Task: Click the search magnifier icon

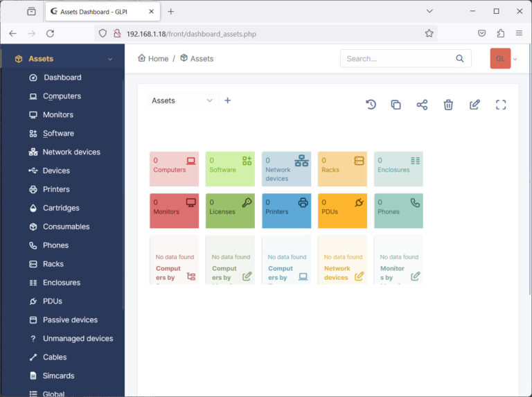Action: coord(460,59)
